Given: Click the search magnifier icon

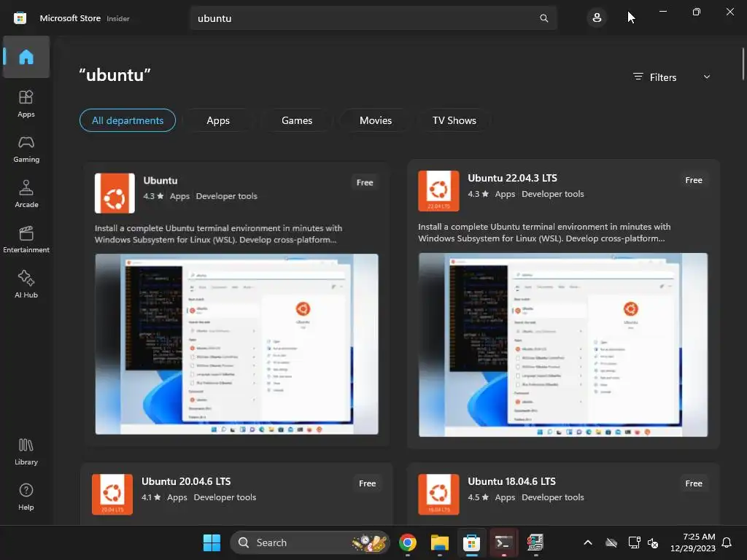Looking at the screenshot, I should pos(543,18).
